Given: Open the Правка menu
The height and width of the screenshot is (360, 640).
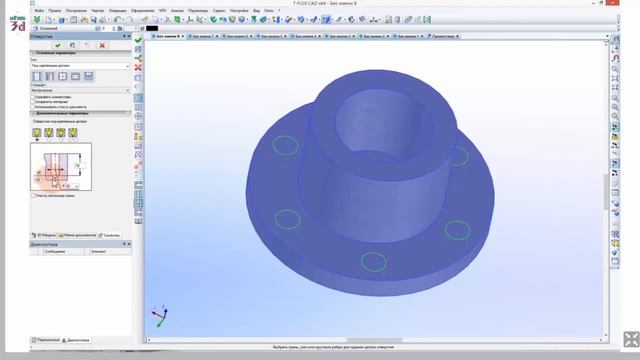Looking at the screenshot, I should pos(55,11).
